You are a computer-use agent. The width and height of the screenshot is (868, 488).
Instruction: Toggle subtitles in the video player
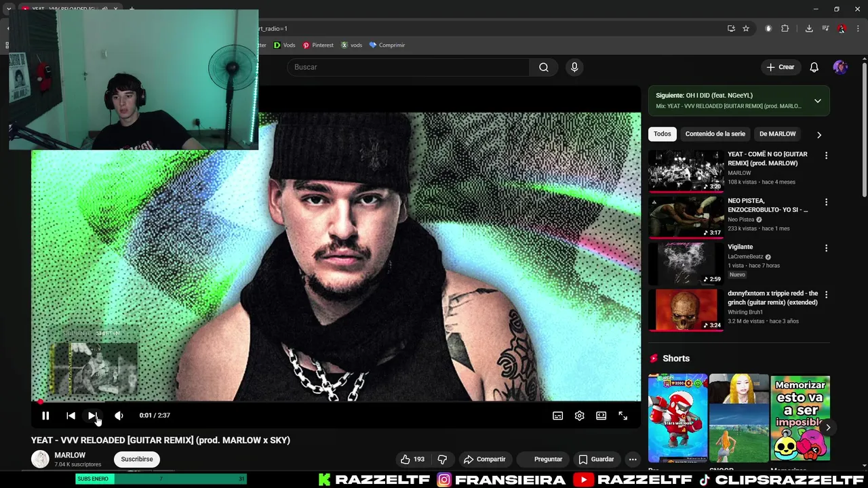(x=557, y=415)
